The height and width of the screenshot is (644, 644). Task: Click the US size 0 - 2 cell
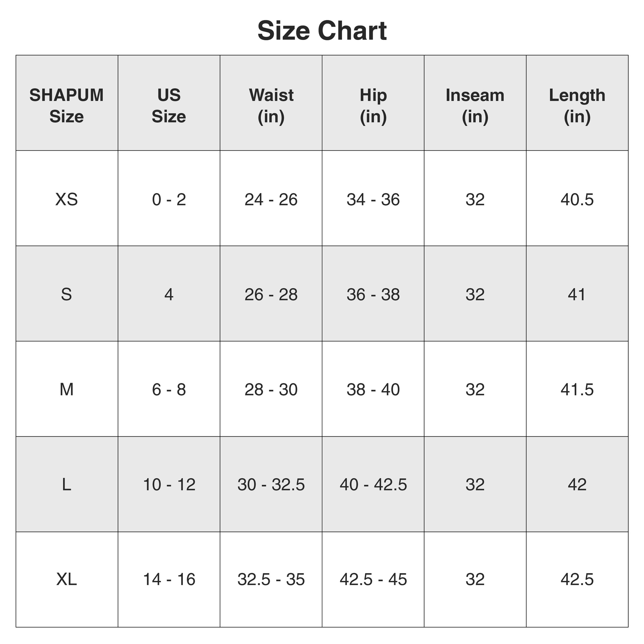(x=169, y=198)
